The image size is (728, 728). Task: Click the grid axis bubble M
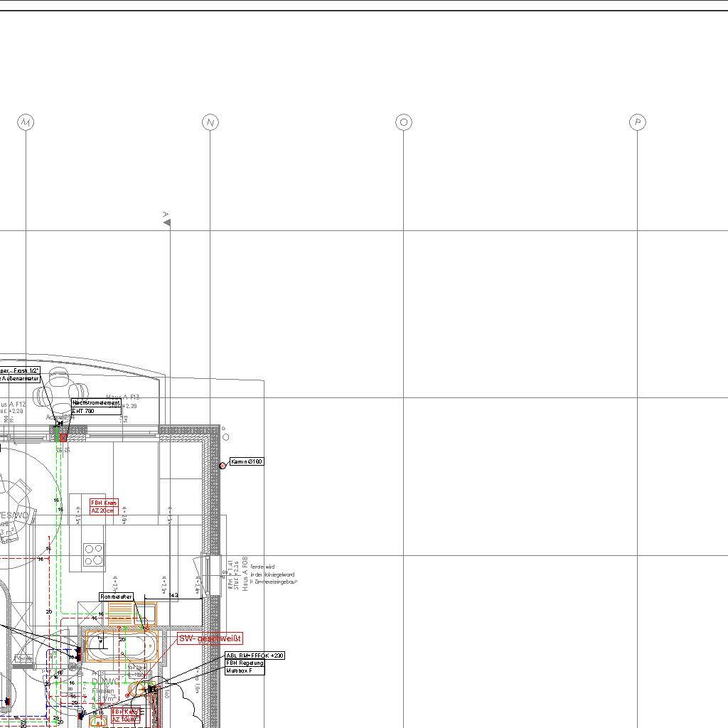[x=26, y=123]
